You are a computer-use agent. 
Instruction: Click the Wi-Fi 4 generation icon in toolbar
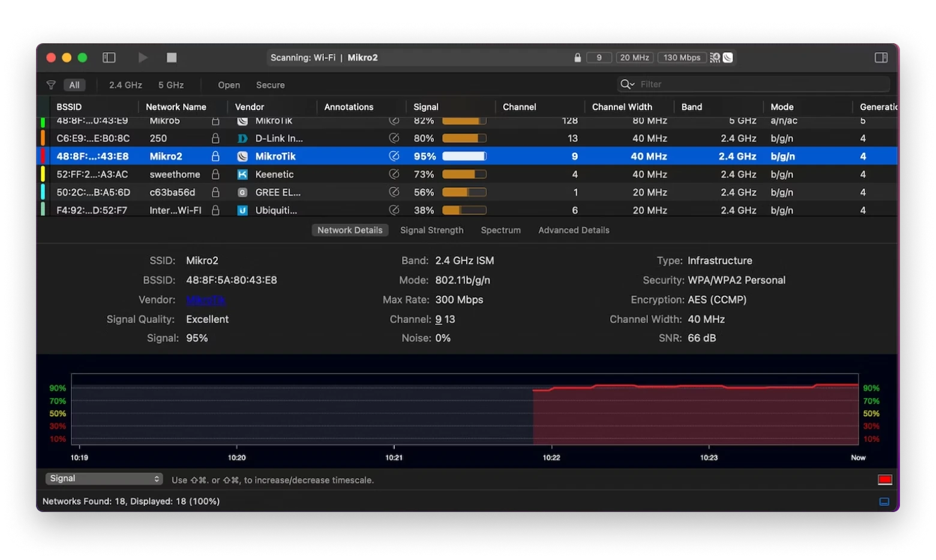point(715,58)
